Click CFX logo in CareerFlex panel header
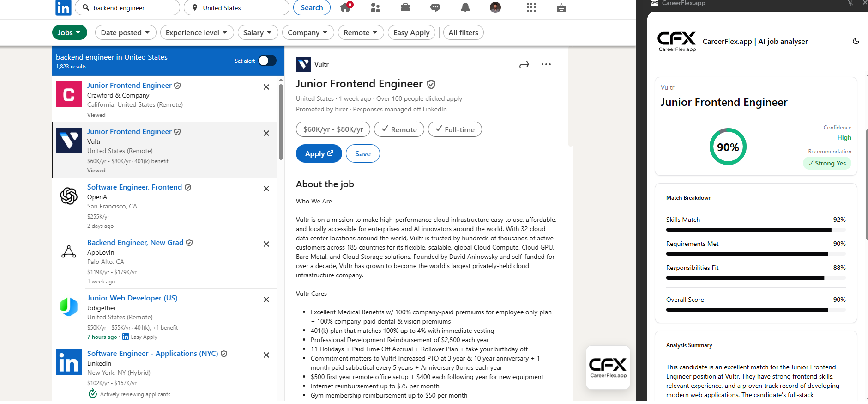This screenshot has height=404, width=868. coord(677,41)
